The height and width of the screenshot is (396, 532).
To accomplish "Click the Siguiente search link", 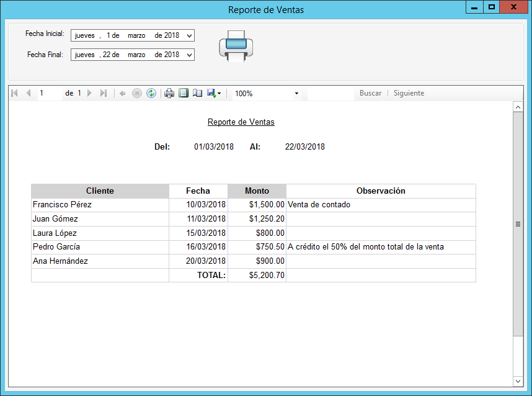I will pyautogui.click(x=408, y=92).
